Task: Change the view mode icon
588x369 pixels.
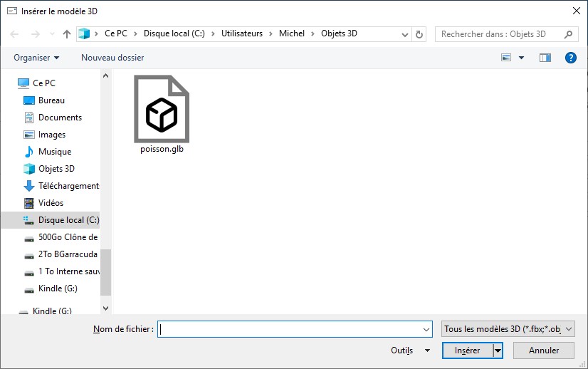Action: click(x=506, y=58)
